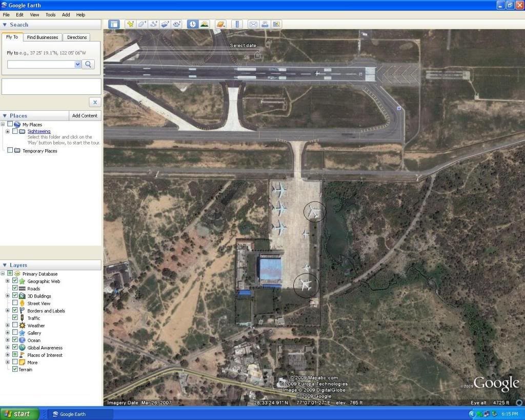Expand the Geographic Web layer node

point(7,281)
